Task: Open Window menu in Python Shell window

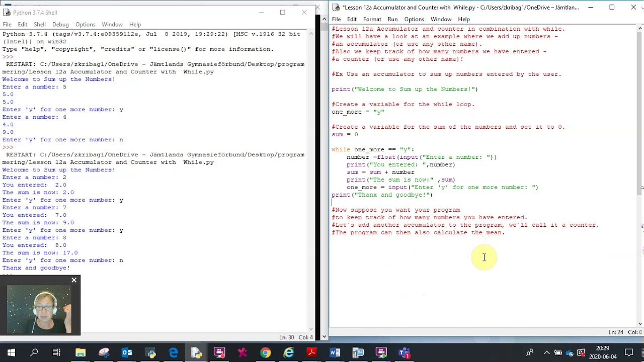Action: click(x=112, y=24)
